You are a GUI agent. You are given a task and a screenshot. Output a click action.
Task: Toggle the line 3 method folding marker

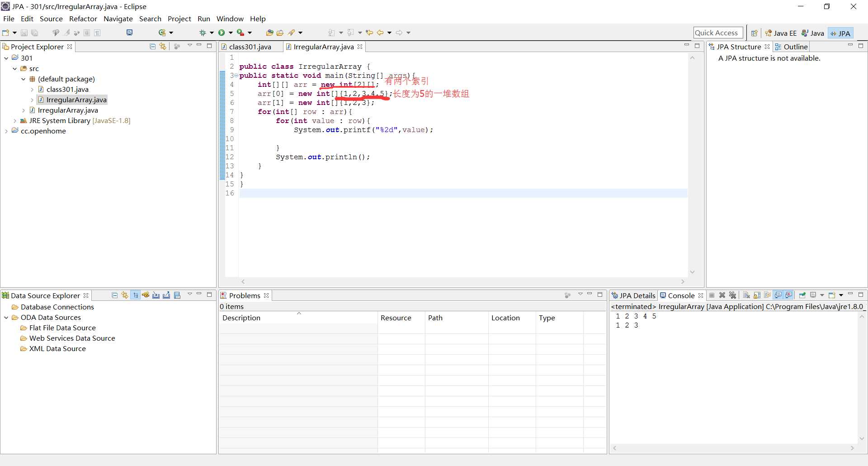click(236, 76)
